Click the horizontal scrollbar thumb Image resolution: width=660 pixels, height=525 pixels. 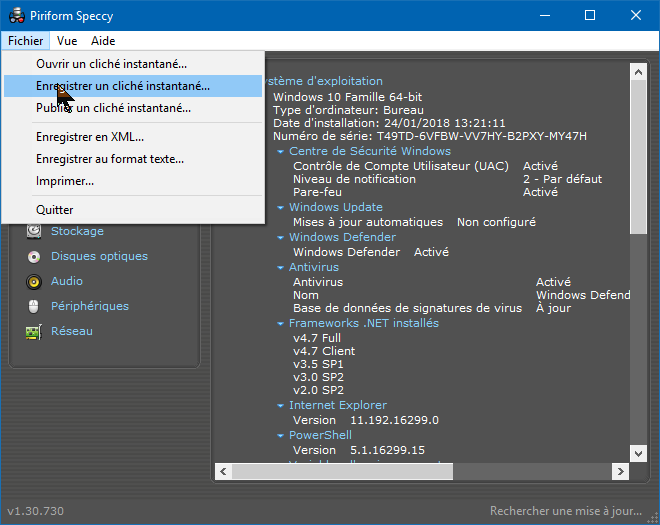point(342,472)
